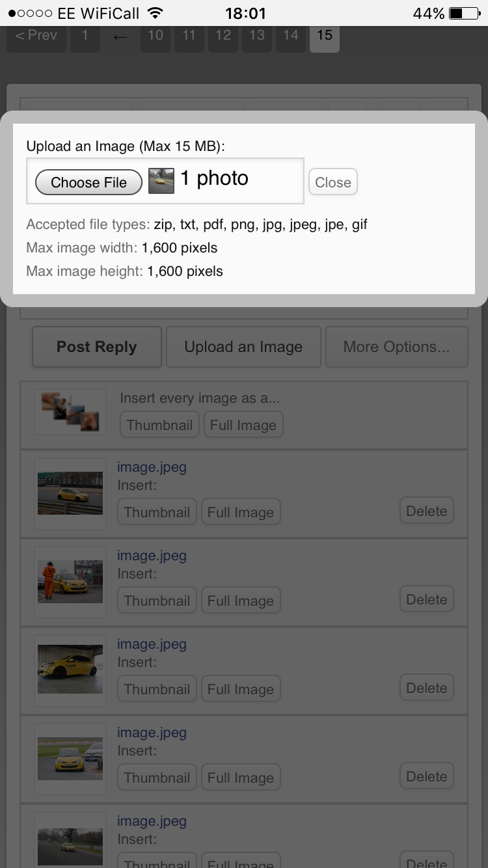Insert second image as Full Image

pos(241,601)
